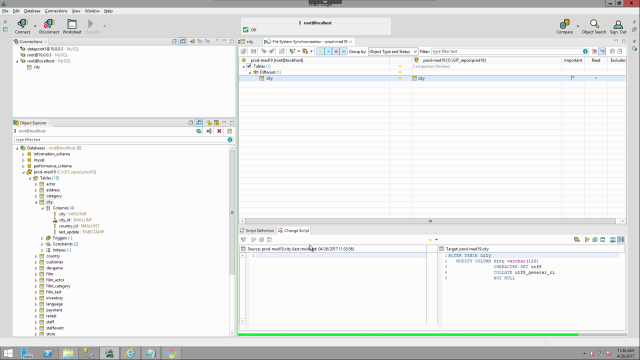Select the last_update column
Screen dimensions: 640x360
(x=81, y=232)
